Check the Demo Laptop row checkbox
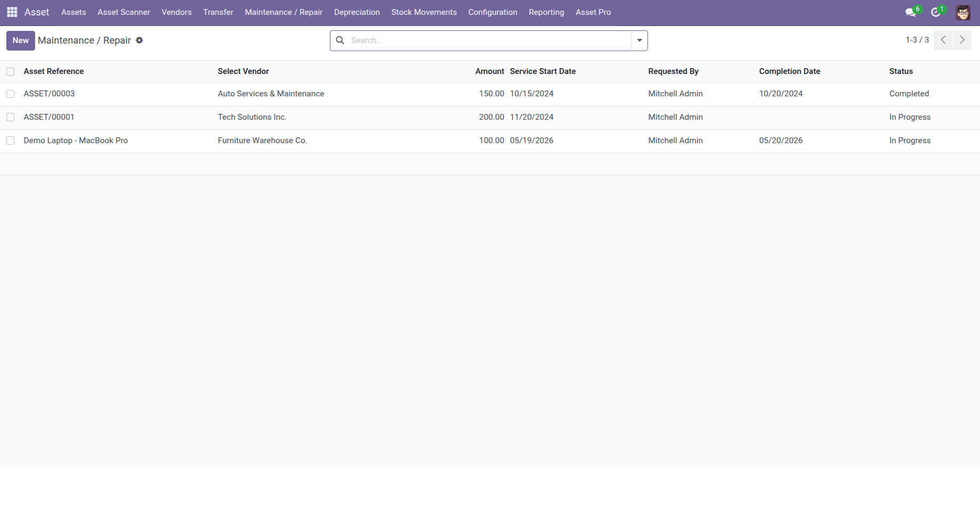Image resolution: width=980 pixels, height=512 pixels. (x=11, y=141)
